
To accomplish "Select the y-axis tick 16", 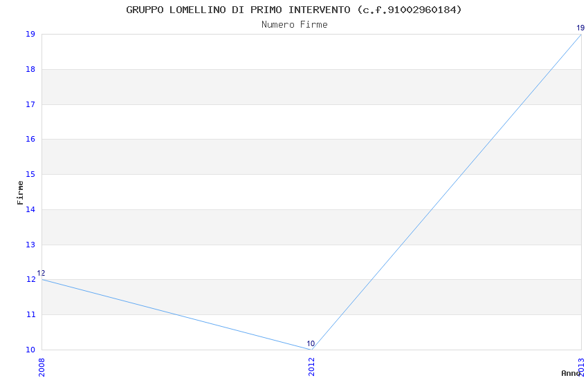I will 30,140.
